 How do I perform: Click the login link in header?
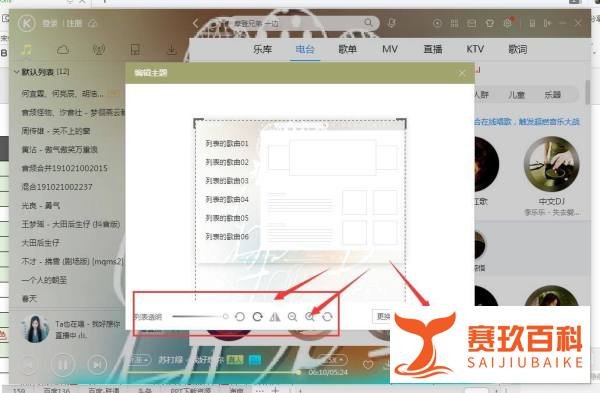click(x=49, y=24)
